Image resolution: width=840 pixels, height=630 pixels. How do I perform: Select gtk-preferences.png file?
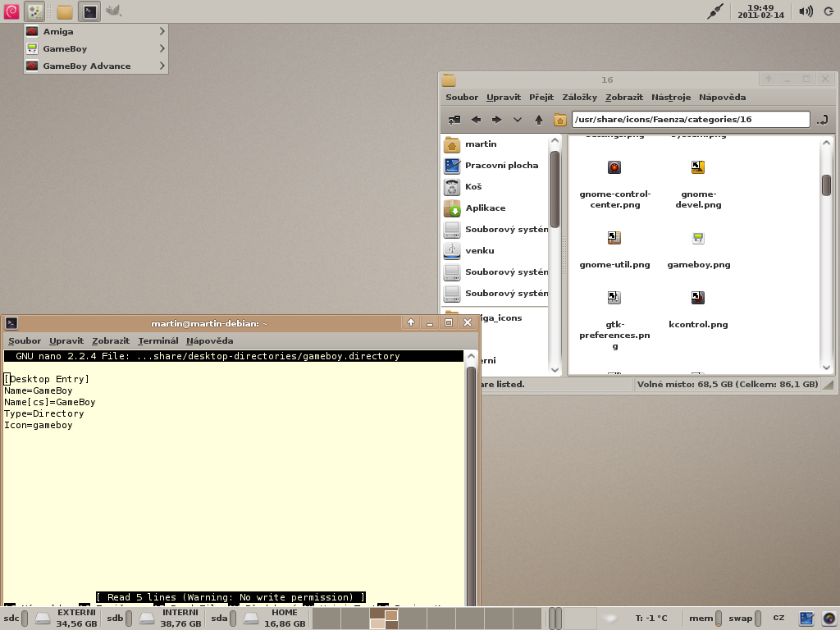tap(614, 321)
